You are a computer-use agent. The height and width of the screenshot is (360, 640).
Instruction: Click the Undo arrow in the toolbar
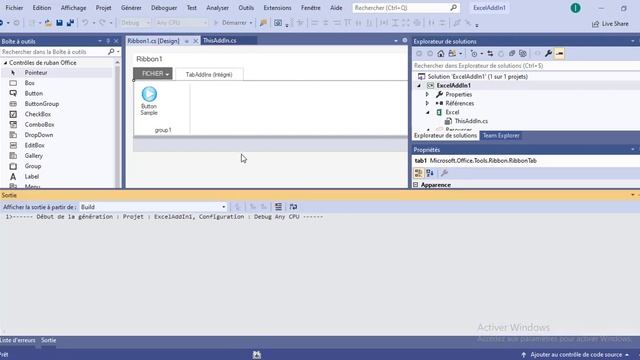coord(85,23)
